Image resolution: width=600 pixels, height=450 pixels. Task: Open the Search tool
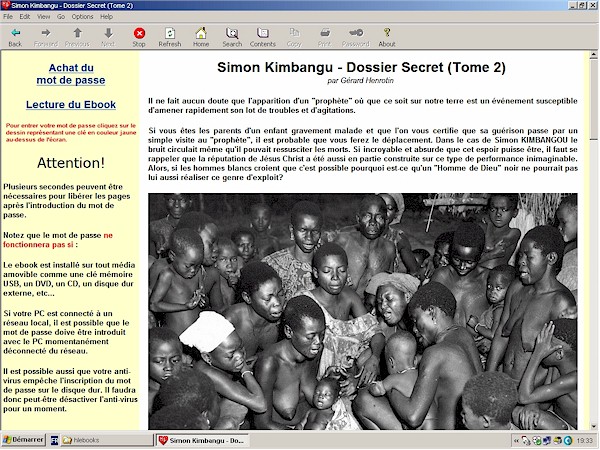pos(232,37)
